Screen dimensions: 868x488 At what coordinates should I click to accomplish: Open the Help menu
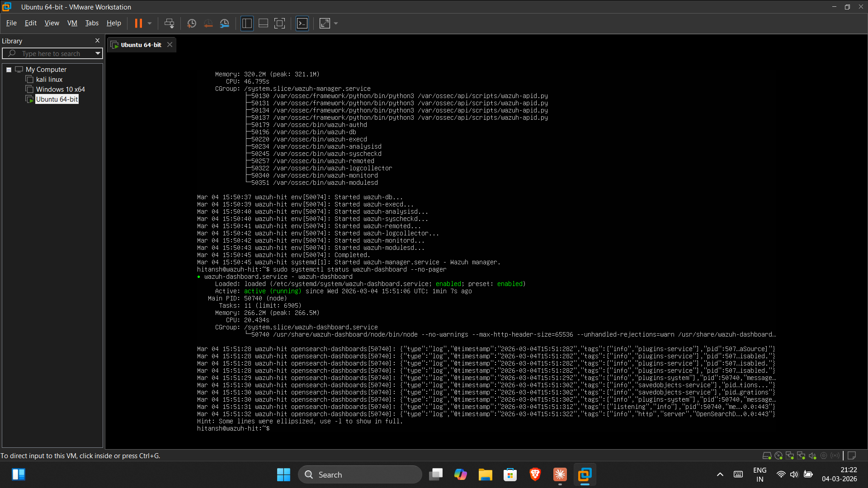tap(113, 23)
